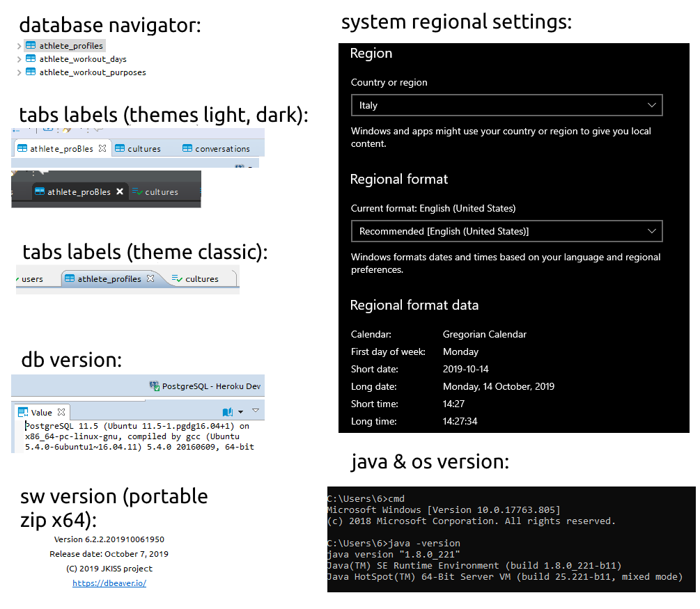Click the Version 6.2.2.201910061950 text
Viewport: 700px width, 609px height.
(109, 539)
